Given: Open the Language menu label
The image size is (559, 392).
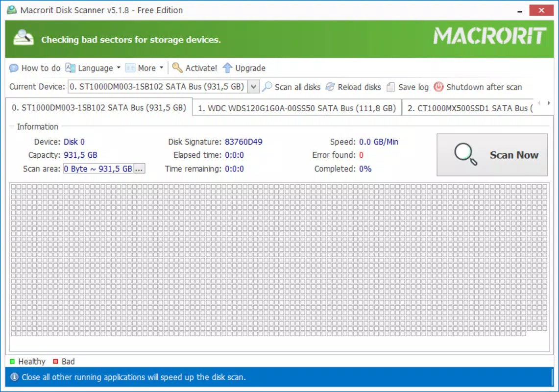Looking at the screenshot, I should point(95,68).
